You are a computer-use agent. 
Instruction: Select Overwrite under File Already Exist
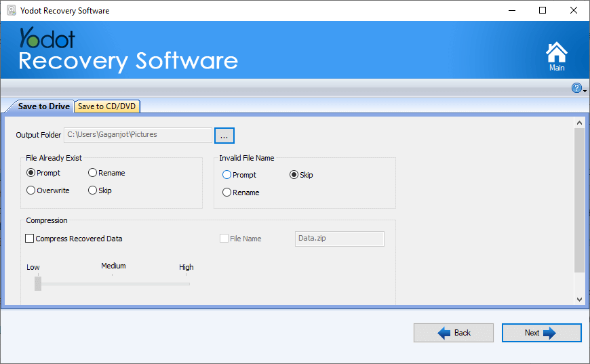pyautogui.click(x=31, y=190)
